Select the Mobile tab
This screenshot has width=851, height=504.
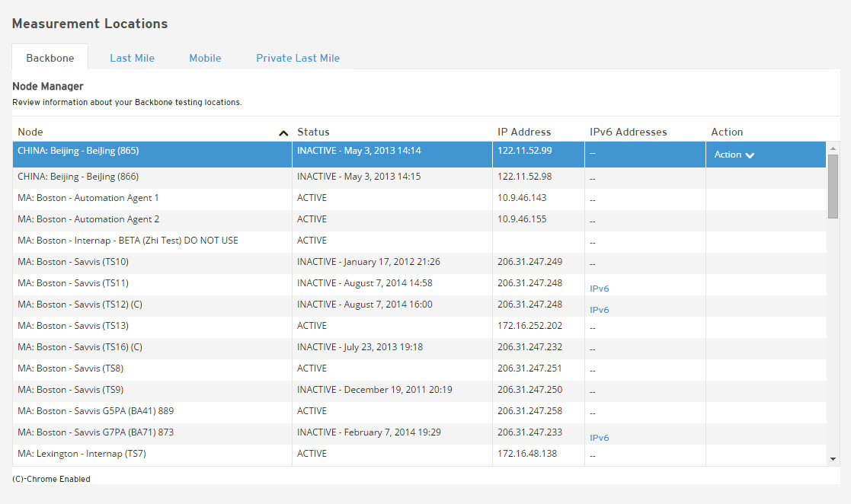[x=205, y=58]
